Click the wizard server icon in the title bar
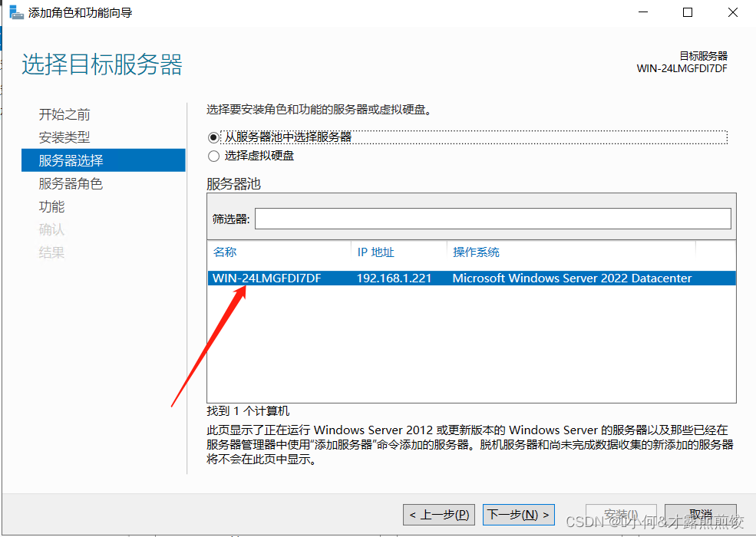This screenshot has height=537, width=756. [16, 12]
